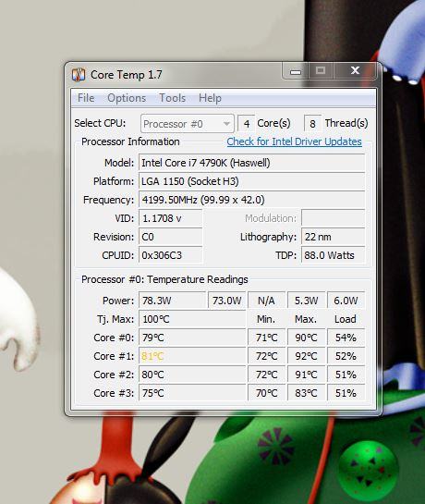Select the Revision value C0
425x504 pixels.
(x=171, y=237)
